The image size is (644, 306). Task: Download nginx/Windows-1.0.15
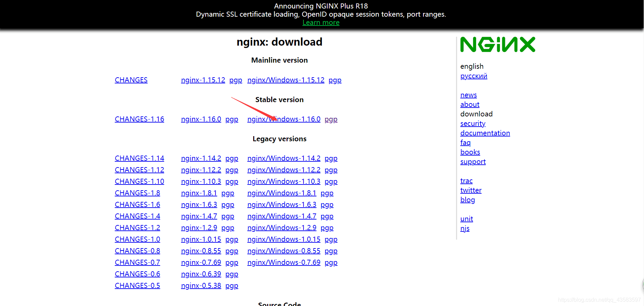point(284,239)
